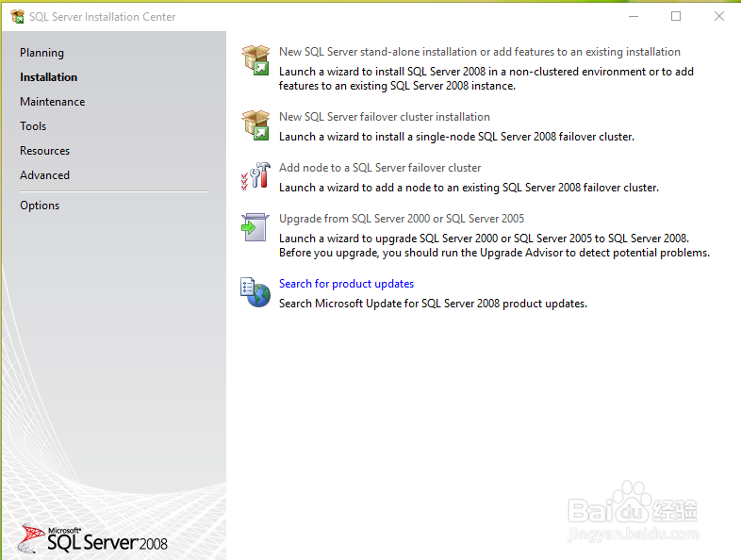Screen dimensions: 741x560
Task: Click the stand-alone installation box icon
Action: click(x=255, y=60)
